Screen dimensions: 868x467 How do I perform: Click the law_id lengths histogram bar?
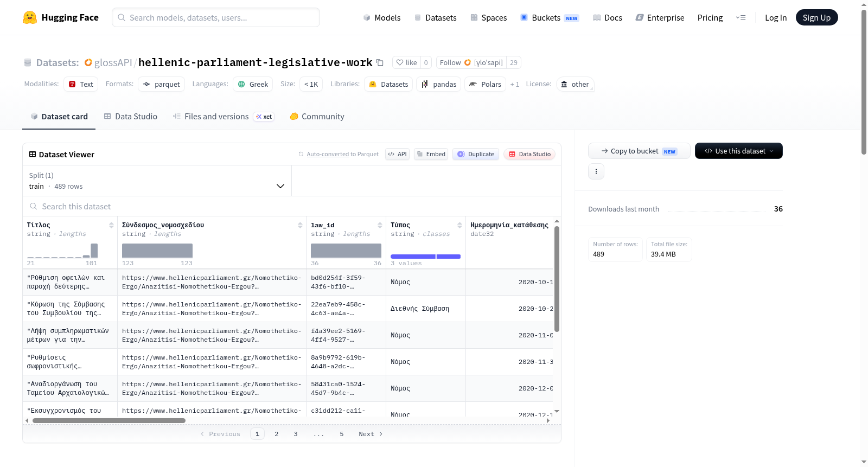tap(346, 251)
